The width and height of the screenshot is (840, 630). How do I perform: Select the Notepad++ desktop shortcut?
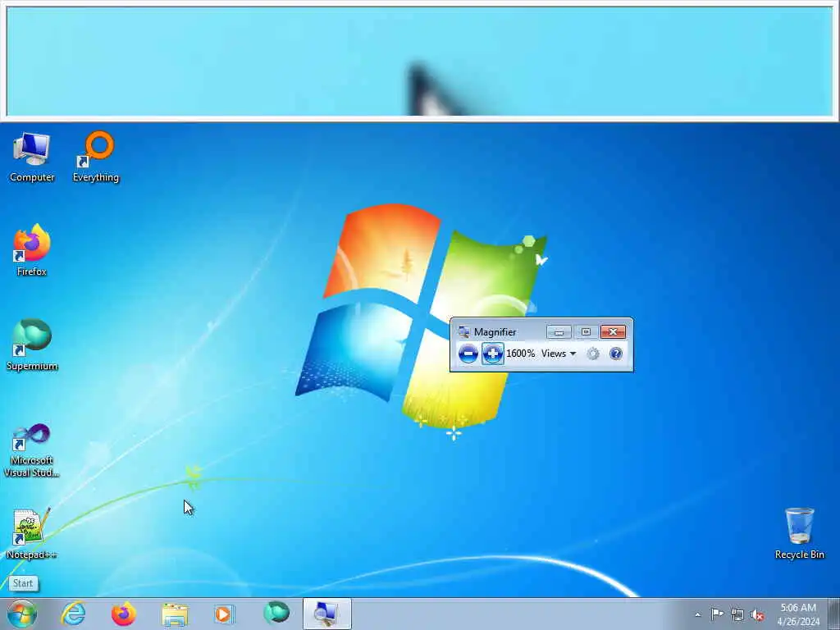pyautogui.click(x=31, y=534)
